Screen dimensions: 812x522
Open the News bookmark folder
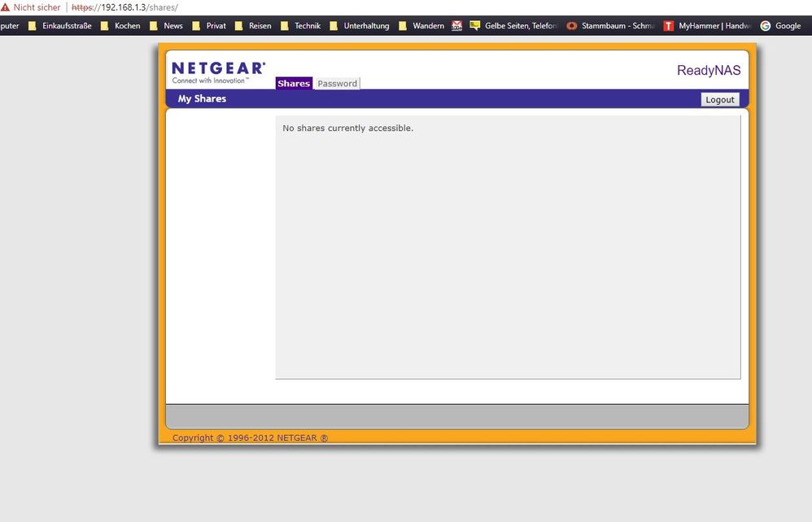[166, 25]
